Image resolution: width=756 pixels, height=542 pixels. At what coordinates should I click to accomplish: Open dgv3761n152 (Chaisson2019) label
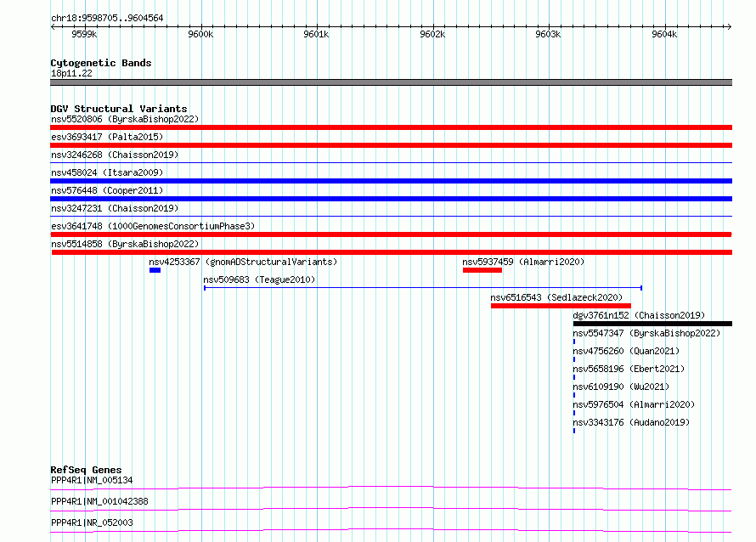pos(639,315)
